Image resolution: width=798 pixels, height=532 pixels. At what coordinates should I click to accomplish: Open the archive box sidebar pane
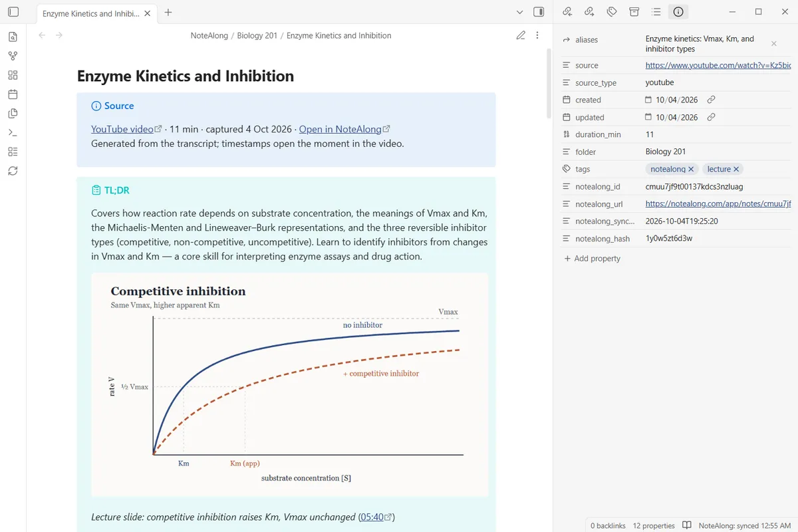634,11
